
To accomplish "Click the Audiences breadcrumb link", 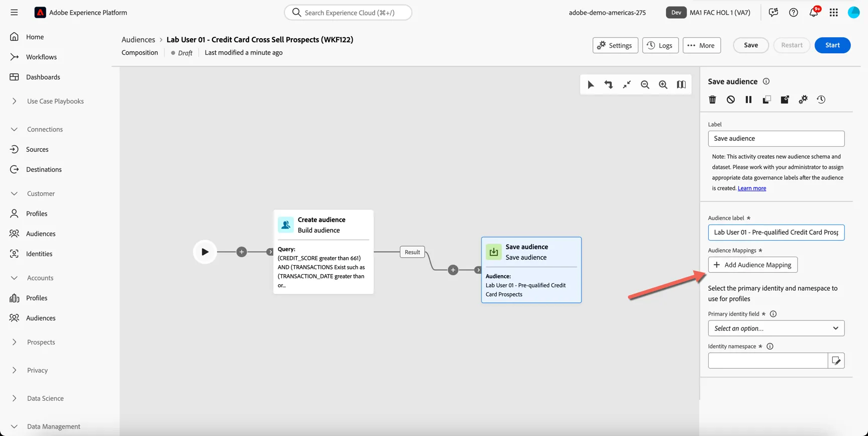I will pos(138,40).
